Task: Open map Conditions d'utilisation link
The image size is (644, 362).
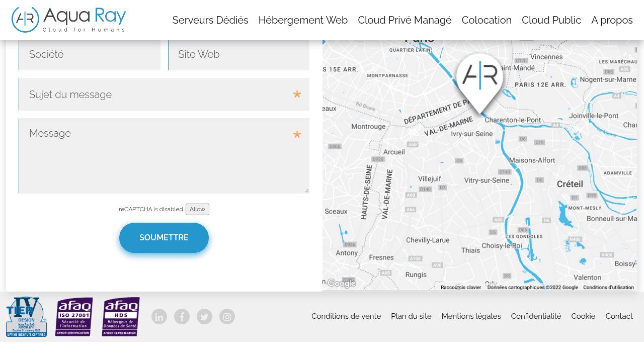Action: (x=609, y=288)
